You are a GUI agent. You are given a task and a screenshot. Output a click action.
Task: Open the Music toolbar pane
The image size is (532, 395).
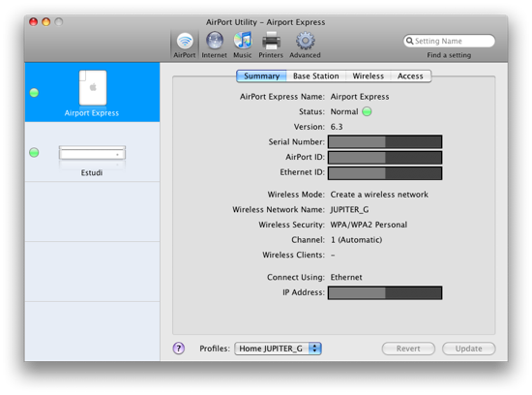pyautogui.click(x=242, y=45)
